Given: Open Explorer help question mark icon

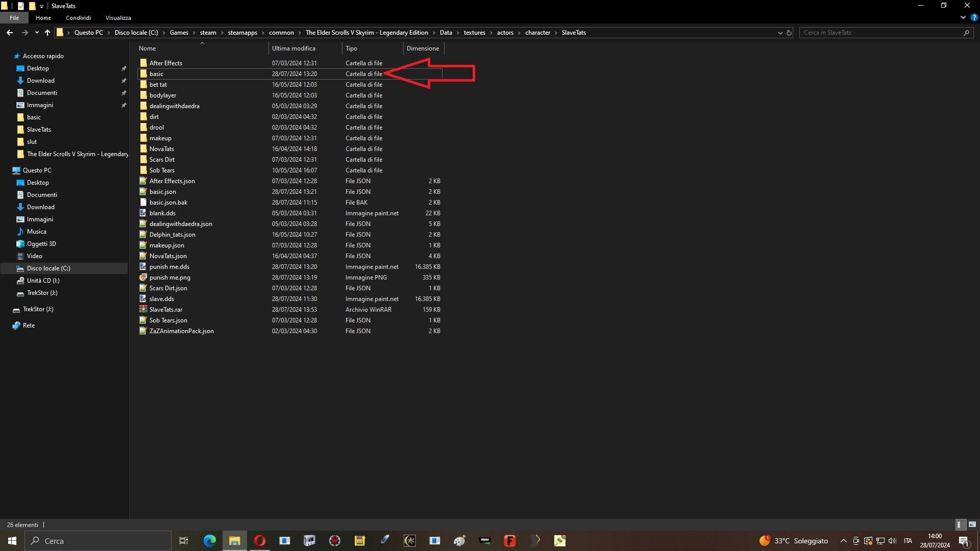Looking at the screenshot, I should click(974, 17).
